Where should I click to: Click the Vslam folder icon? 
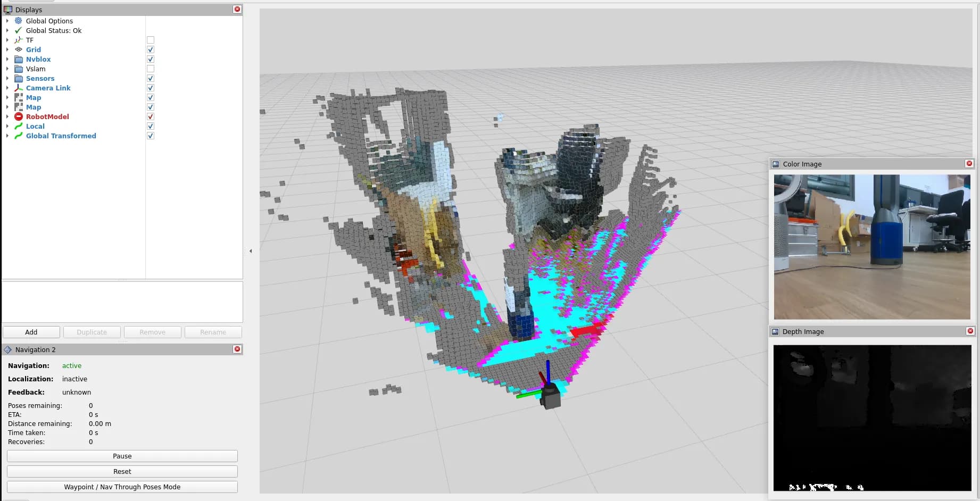(x=19, y=69)
